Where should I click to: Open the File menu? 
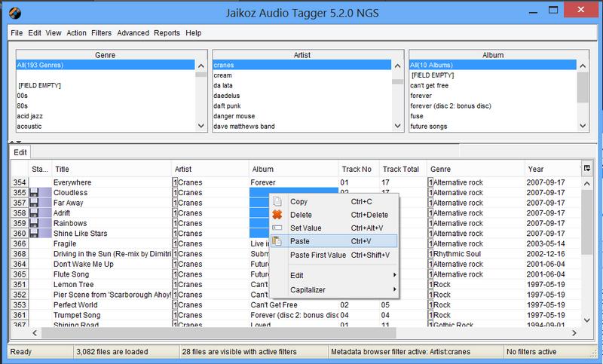point(17,33)
